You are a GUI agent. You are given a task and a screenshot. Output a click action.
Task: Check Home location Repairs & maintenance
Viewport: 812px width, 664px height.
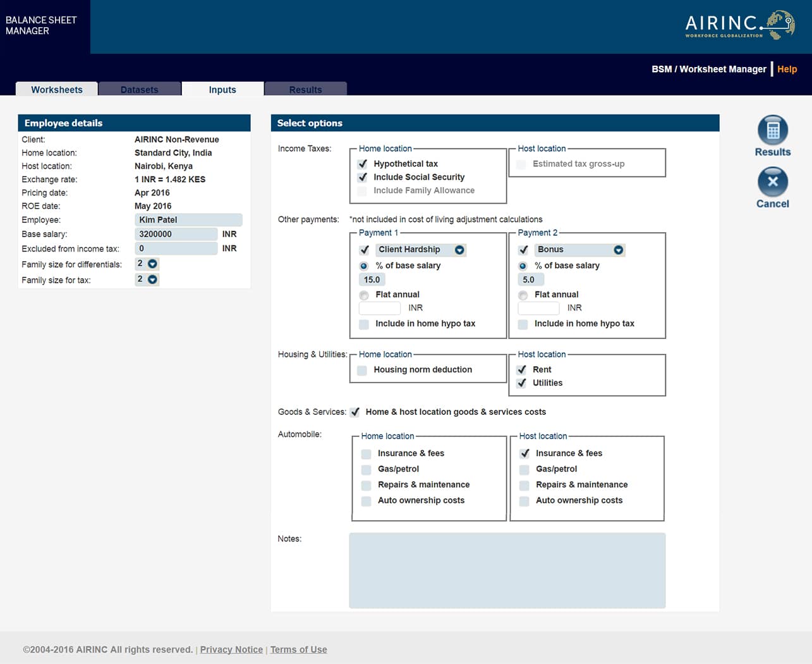(x=366, y=486)
